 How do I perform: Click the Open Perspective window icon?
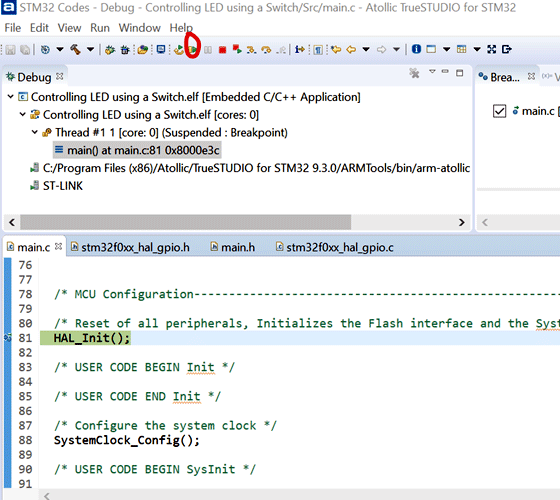[431, 49]
